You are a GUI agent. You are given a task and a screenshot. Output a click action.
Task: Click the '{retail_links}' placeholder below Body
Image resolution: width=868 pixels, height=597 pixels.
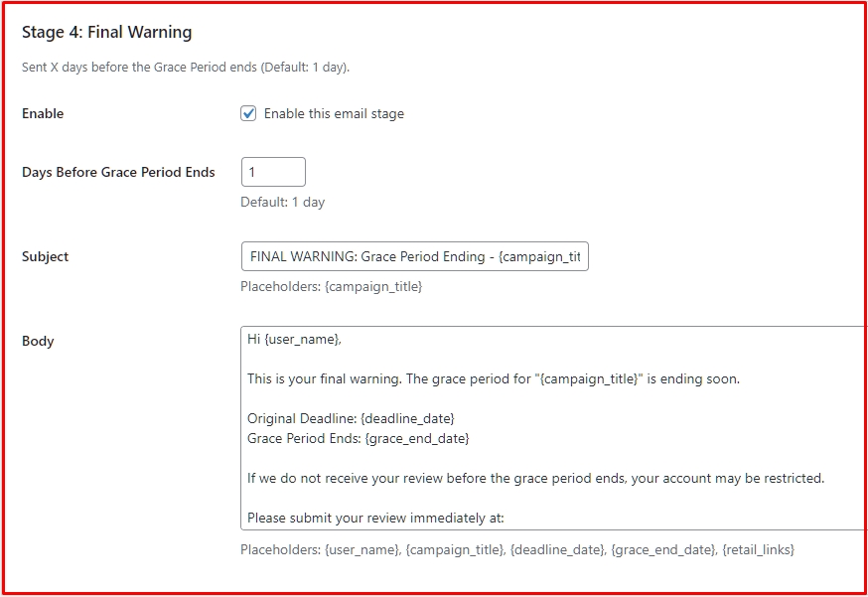(758, 549)
